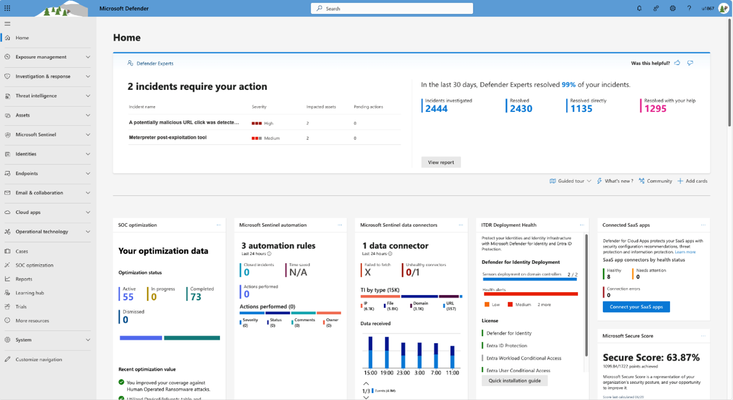733x400 pixels.
Task: Open Learning hub from navigation
Action: coord(29,293)
